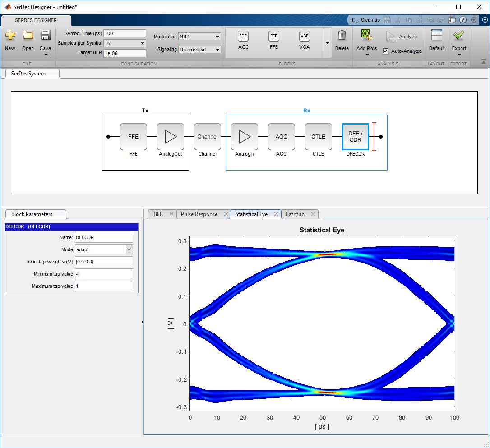Image resolution: width=490 pixels, height=448 pixels.
Task: Click the Delete block icon
Action: 342,40
